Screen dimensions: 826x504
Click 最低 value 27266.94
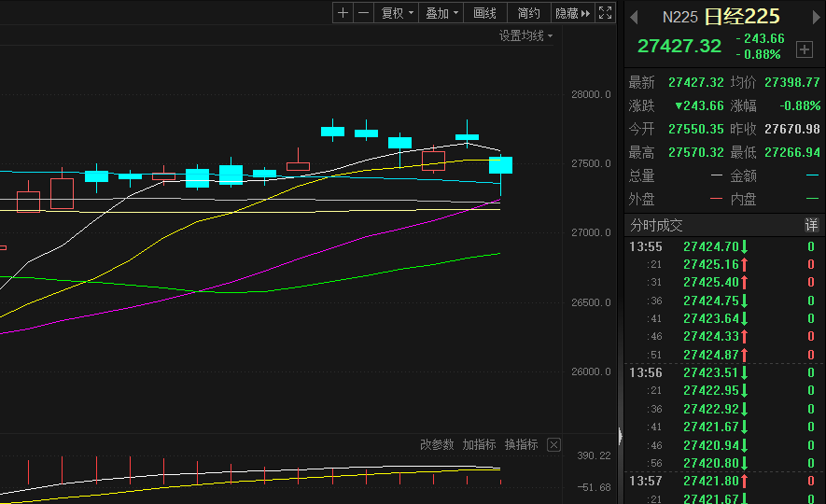pos(792,153)
